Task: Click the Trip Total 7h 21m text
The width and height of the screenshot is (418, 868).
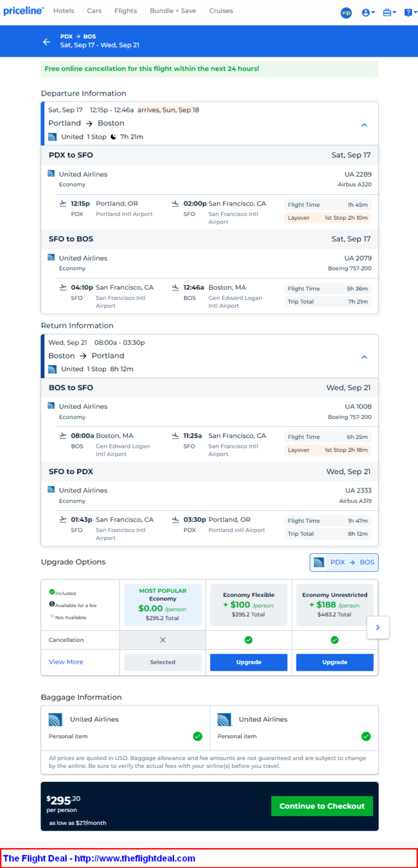Action: coord(328,302)
